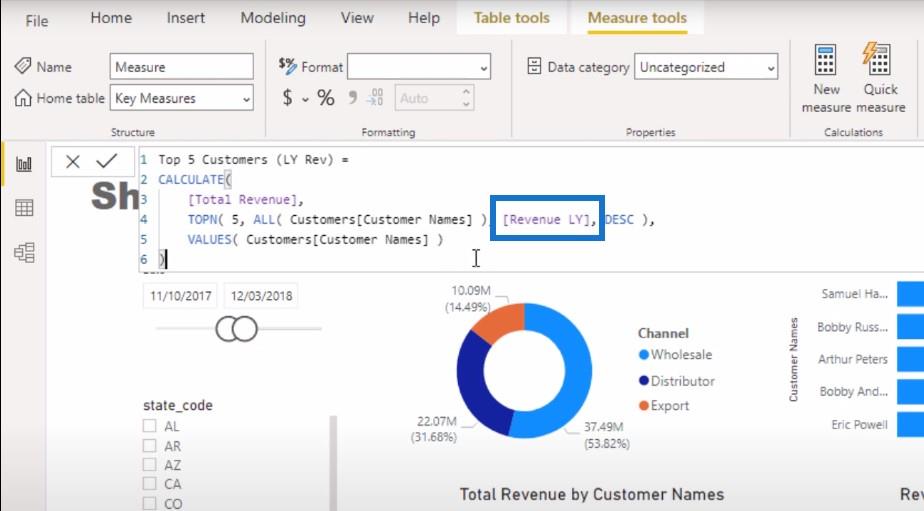Check the CA state checkbox
Image resolution: width=924 pixels, height=511 pixels.
point(150,484)
